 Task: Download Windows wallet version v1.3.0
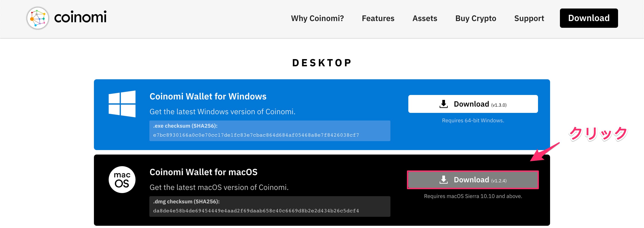(473, 104)
